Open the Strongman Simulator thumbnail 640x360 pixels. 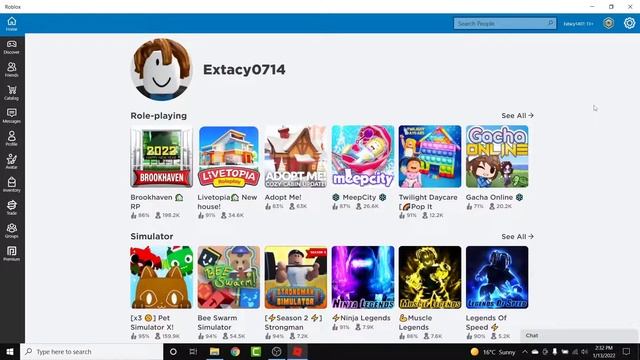pyautogui.click(x=296, y=277)
